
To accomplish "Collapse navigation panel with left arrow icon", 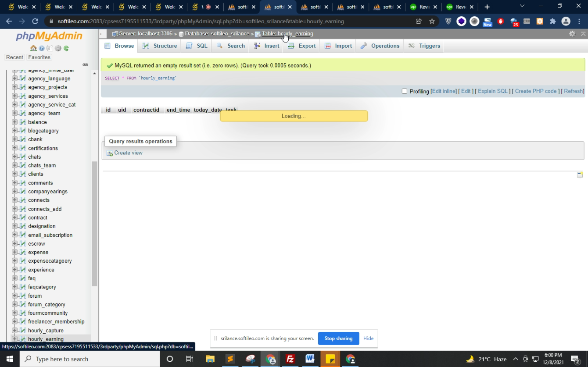I will click(103, 34).
